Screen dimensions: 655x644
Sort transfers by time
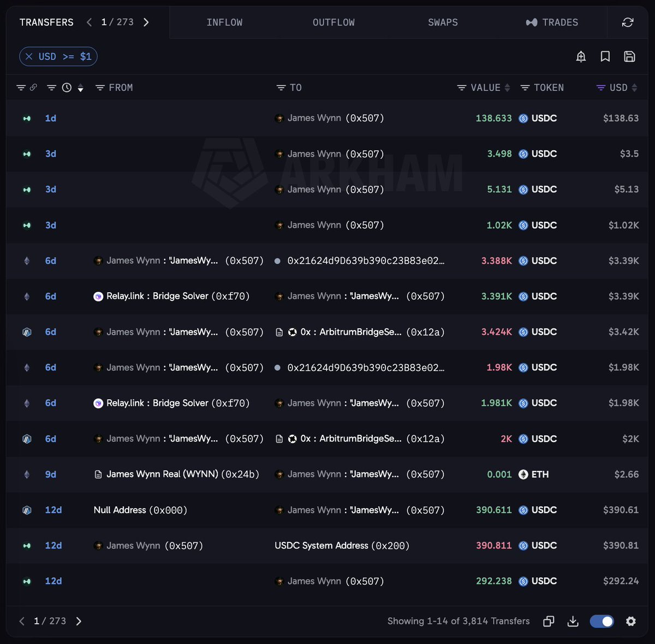tap(80, 88)
